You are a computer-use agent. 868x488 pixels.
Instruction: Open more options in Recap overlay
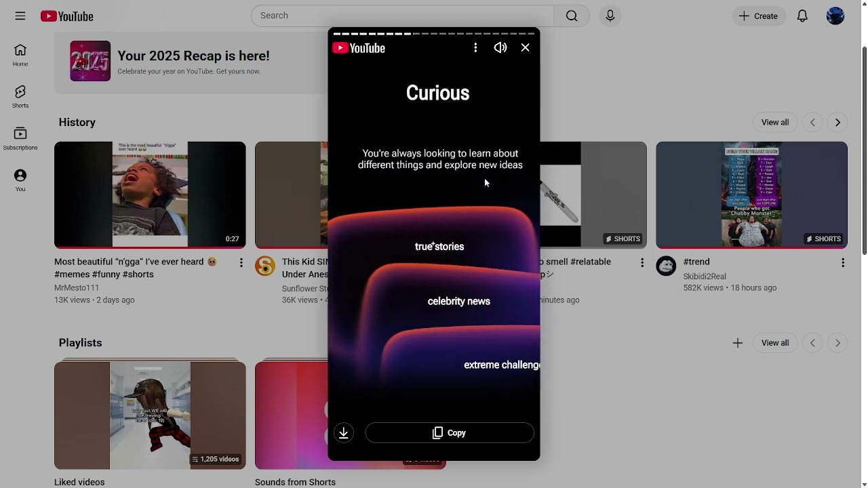tap(475, 47)
